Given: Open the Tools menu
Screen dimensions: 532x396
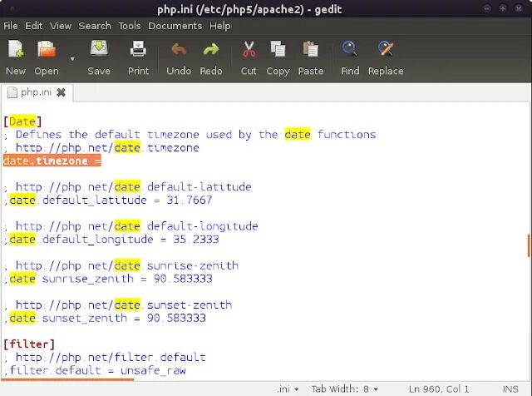Looking at the screenshot, I should tap(130, 26).
